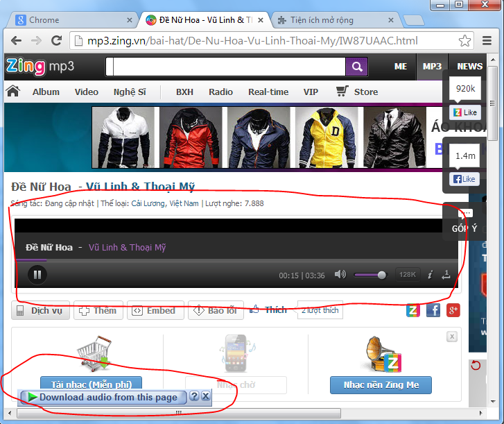Open the Album menu

pos(46,92)
